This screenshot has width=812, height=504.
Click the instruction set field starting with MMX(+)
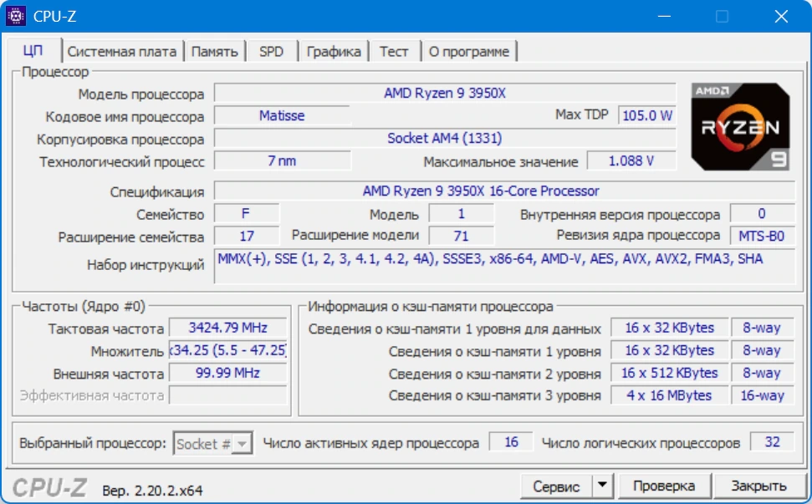pos(504,266)
